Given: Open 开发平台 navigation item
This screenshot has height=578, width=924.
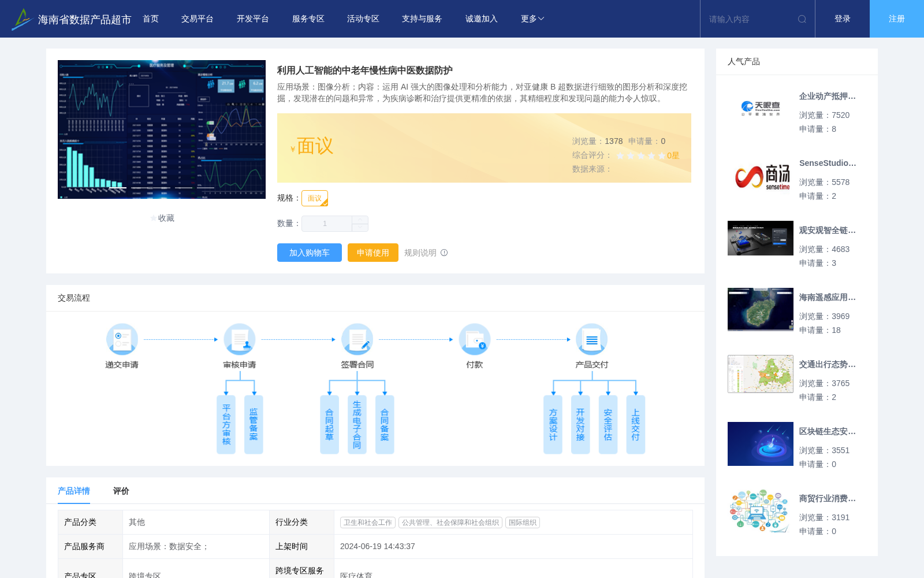Looking at the screenshot, I should click(x=253, y=19).
